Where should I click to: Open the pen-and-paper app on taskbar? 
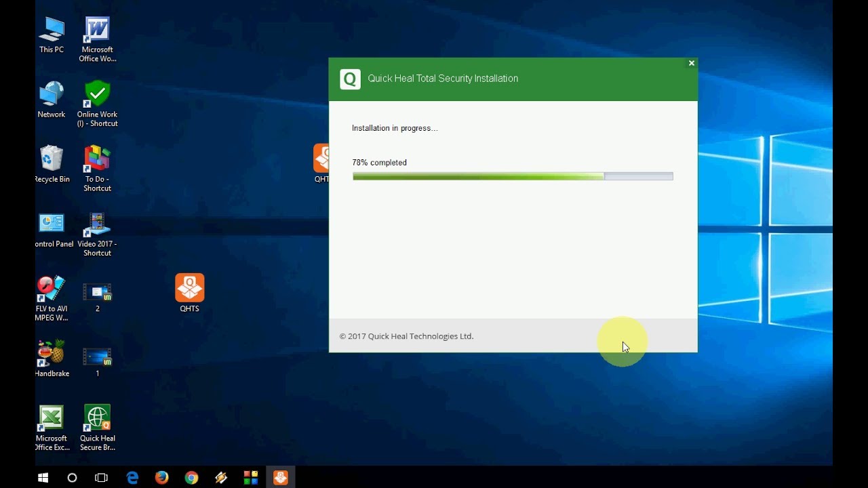(221, 478)
